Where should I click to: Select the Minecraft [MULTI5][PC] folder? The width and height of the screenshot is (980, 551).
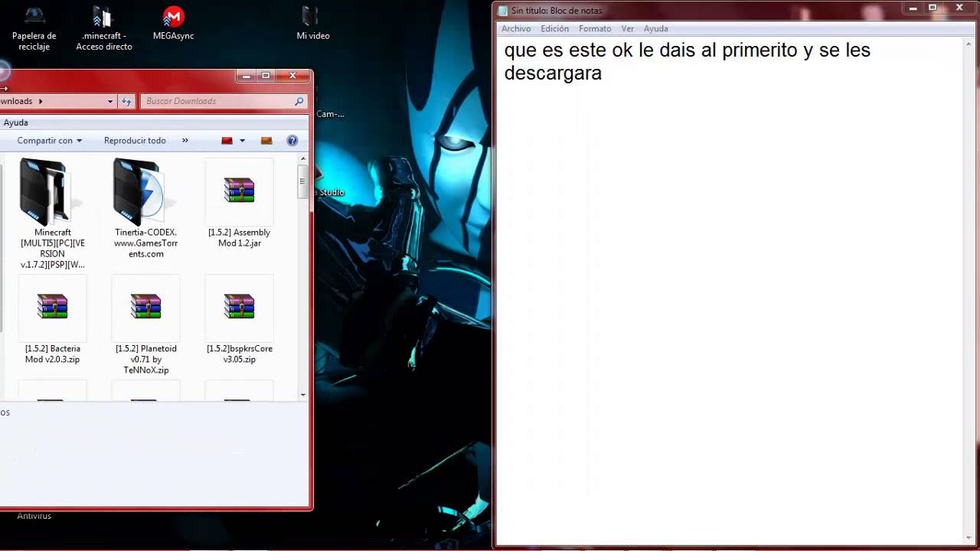(x=52, y=214)
